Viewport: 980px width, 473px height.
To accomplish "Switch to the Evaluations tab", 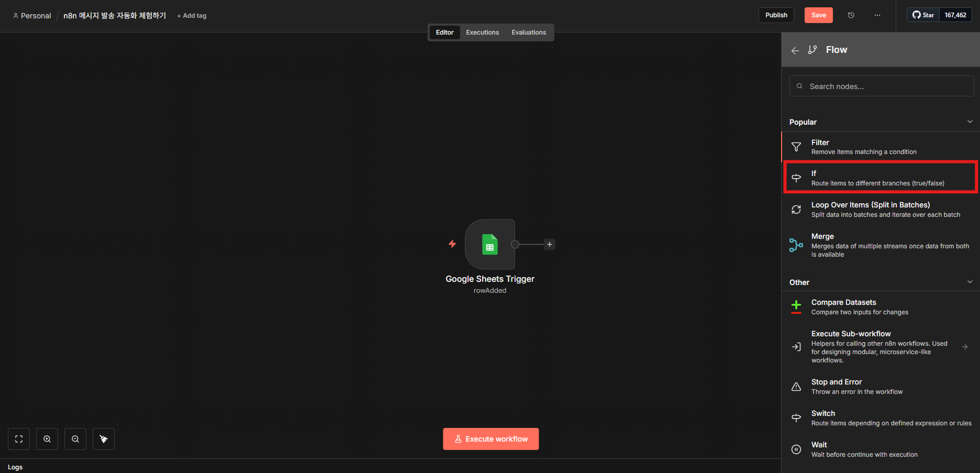I will click(x=528, y=32).
